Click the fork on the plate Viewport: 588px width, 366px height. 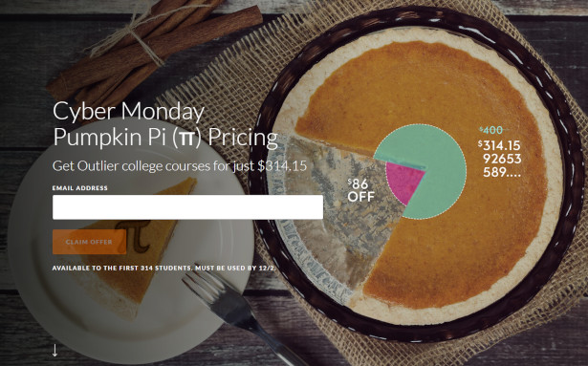point(240,315)
